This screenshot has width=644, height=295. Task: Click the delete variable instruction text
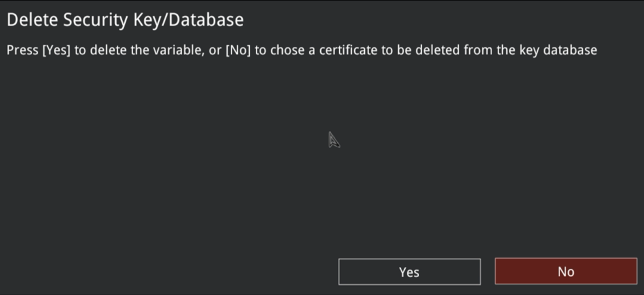[x=301, y=50]
